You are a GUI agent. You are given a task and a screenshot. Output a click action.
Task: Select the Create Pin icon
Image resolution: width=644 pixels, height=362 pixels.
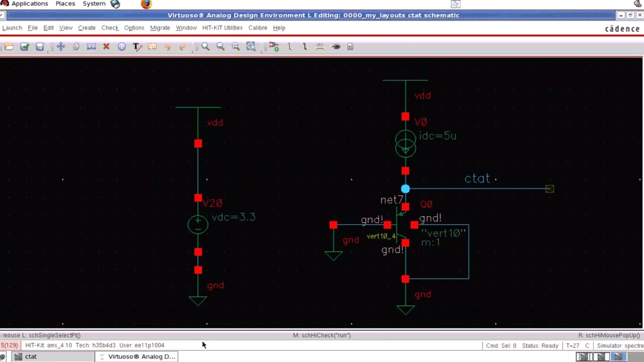tap(336, 47)
